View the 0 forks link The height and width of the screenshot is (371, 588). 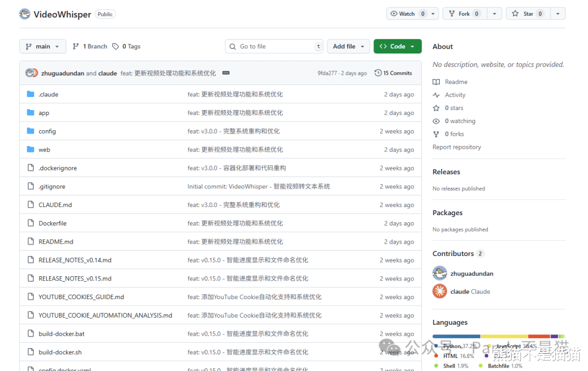454,134
